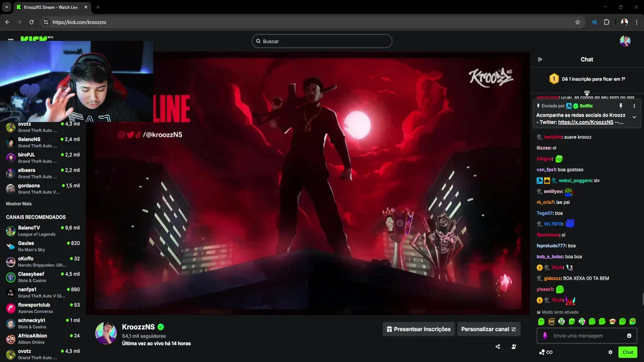
Task: Click the chat scrollbar thumb
Action: 642,300
